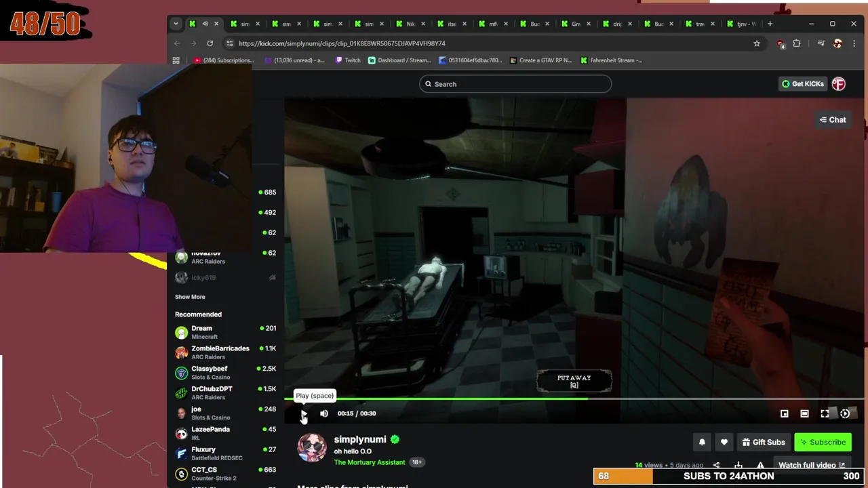Open the Dashboard / Stream bookmark
Viewport: 868px width, 488px height.
[x=399, y=60]
